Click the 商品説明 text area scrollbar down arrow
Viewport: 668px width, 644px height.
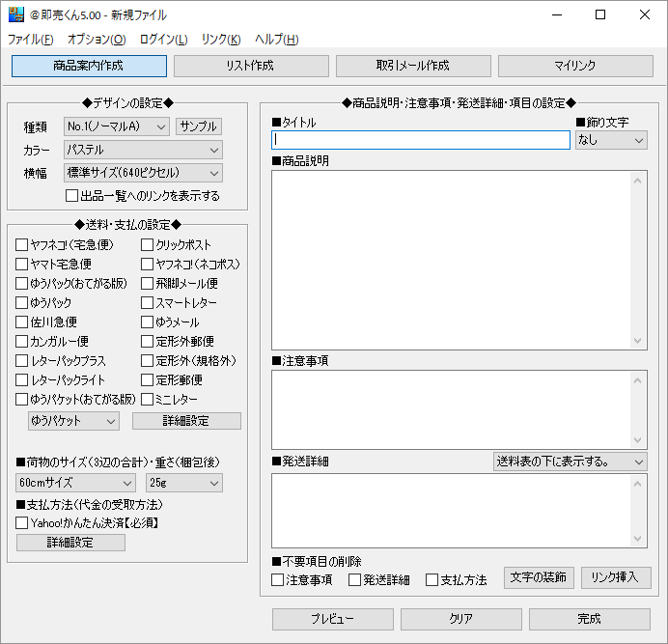[x=639, y=341]
